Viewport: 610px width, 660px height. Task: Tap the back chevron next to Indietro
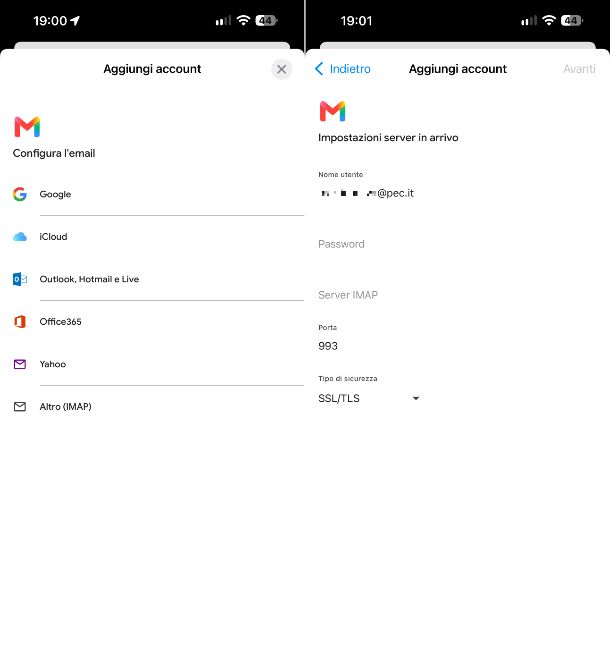point(319,69)
